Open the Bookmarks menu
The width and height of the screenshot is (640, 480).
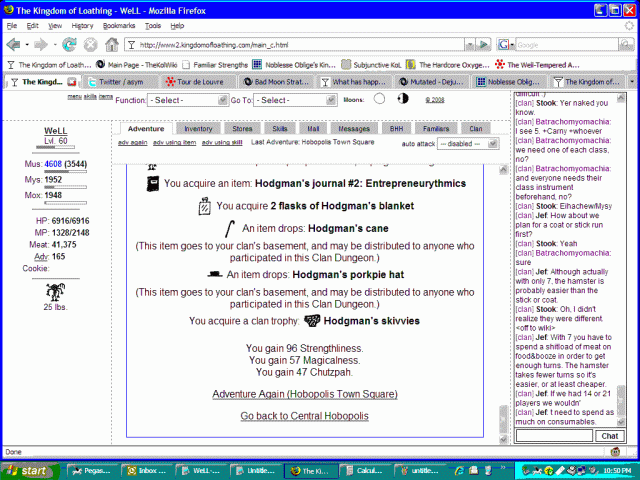tap(119, 25)
